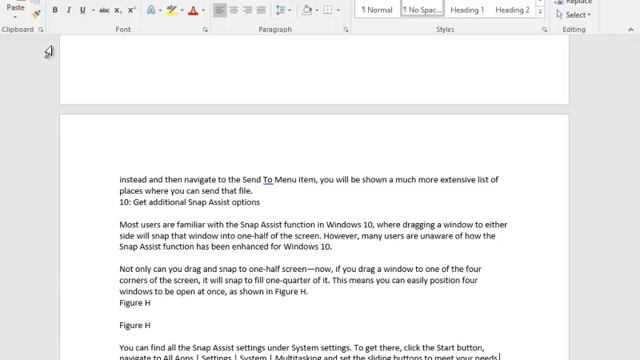Screen dimensions: 640x360
Task: Apply the Heading 2 style
Action: tap(512, 10)
